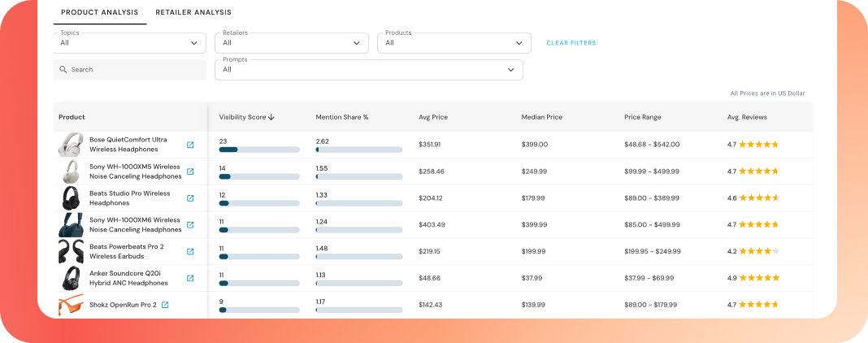The height and width of the screenshot is (343, 868).
Task: Expand the Topics dropdown
Action: (129, 43)
